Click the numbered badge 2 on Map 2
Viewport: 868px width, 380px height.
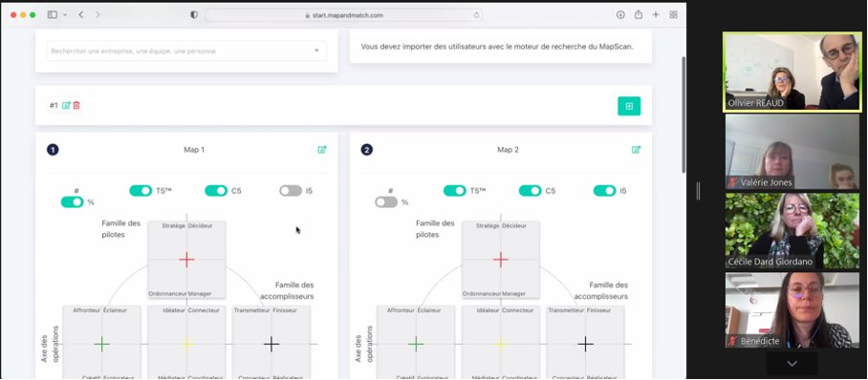coord(366,149)
